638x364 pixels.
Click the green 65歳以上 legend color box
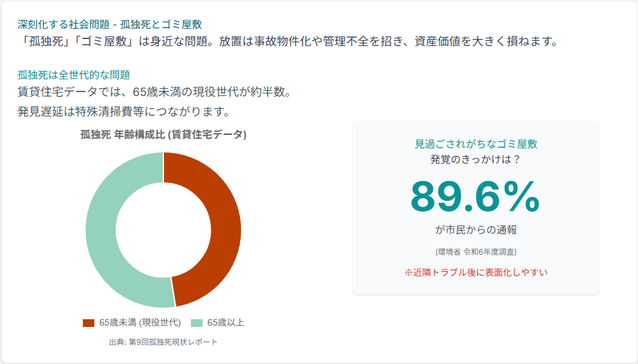(x=197, y=322)
